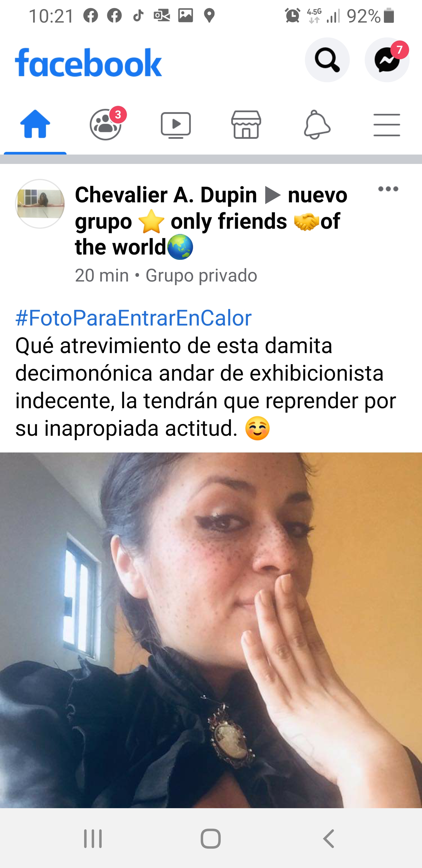Tap Android home navigation button
This screenshot has width=422, height=868.
[x=211, y=839]
